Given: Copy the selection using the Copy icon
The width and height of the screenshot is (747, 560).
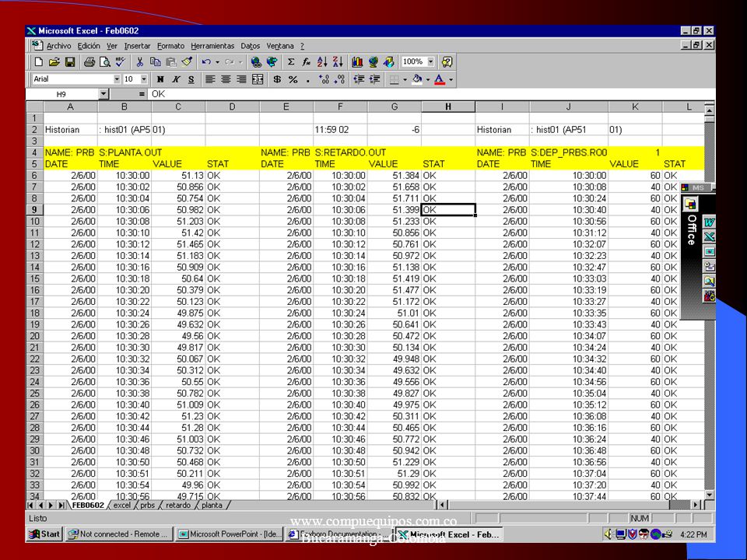Looking at the screenshot, I should click(x=156, y=62).
